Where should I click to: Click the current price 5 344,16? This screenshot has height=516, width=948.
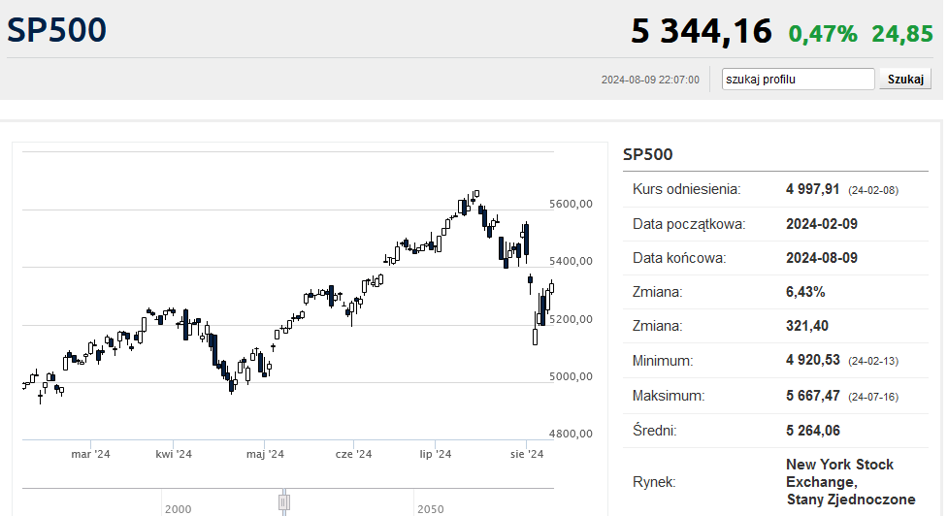[x=701, y=31]
